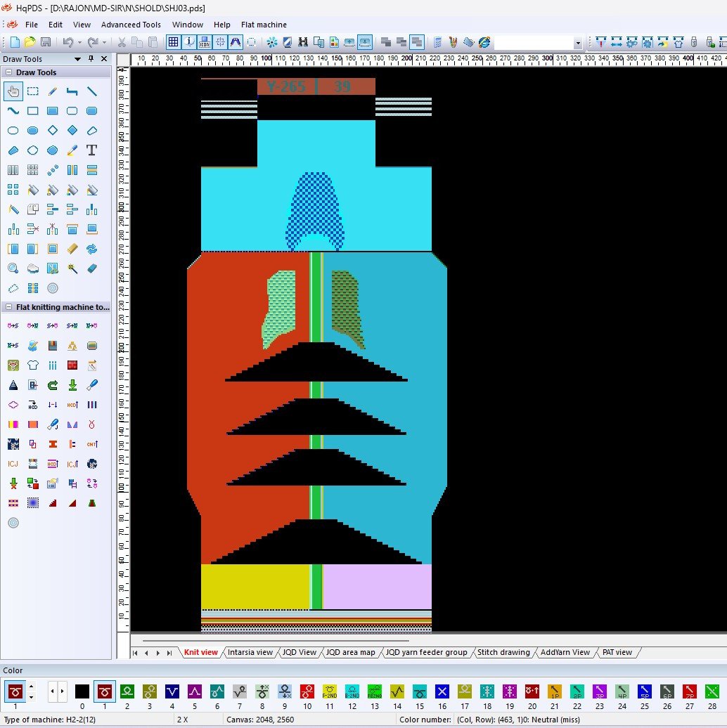The height and width of the screenshot is (728, 727).
Task: Switch to the Stitch drawing tab
Action: tap(503, 653)
